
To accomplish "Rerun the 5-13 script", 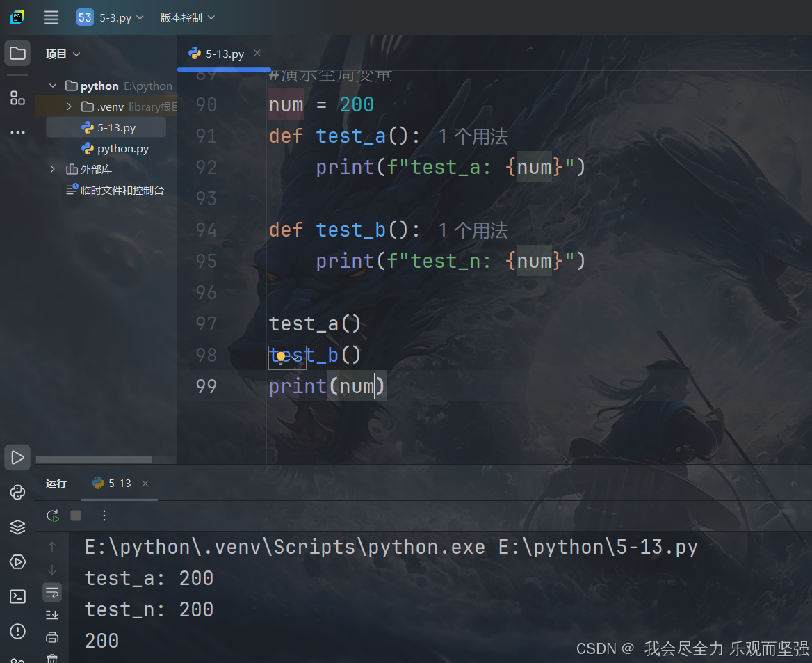I will (52, 516).
